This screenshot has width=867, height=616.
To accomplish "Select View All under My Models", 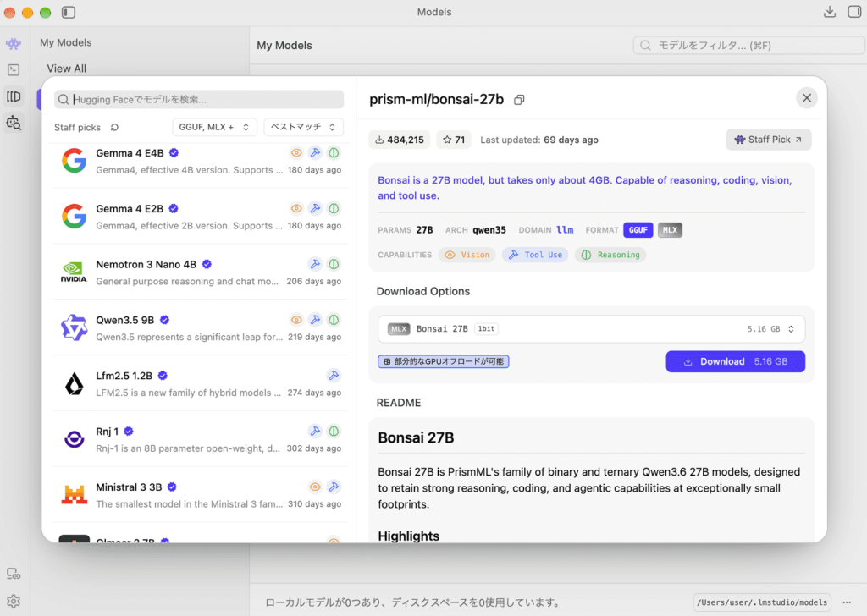I will (x=66, y=69).
